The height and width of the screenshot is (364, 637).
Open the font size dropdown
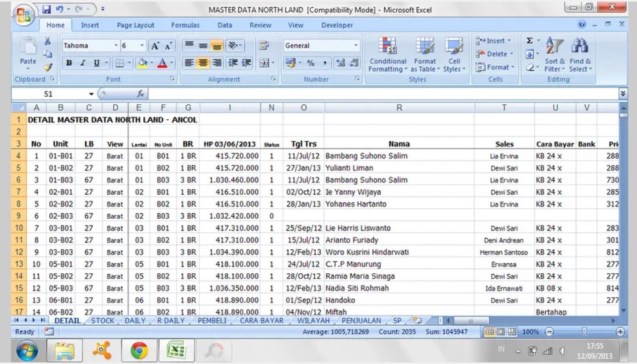(x=142, y=46)
